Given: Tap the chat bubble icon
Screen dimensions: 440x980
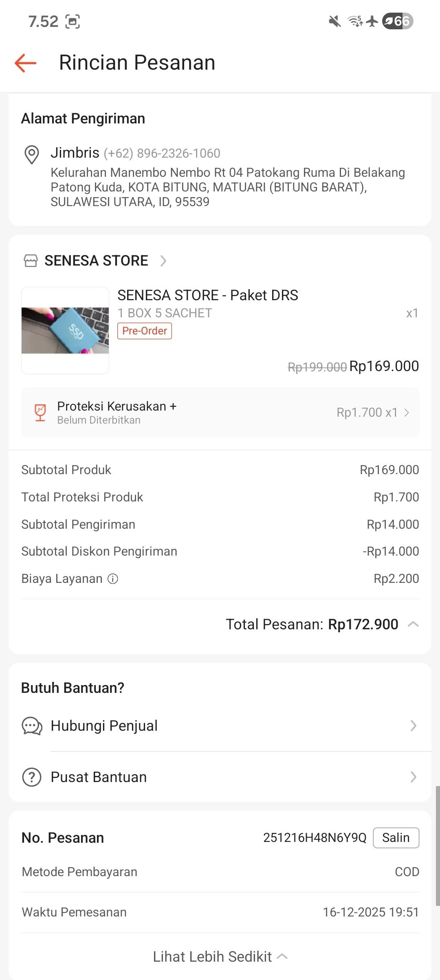Looking at the screenshot, I should tap(32, 726).
